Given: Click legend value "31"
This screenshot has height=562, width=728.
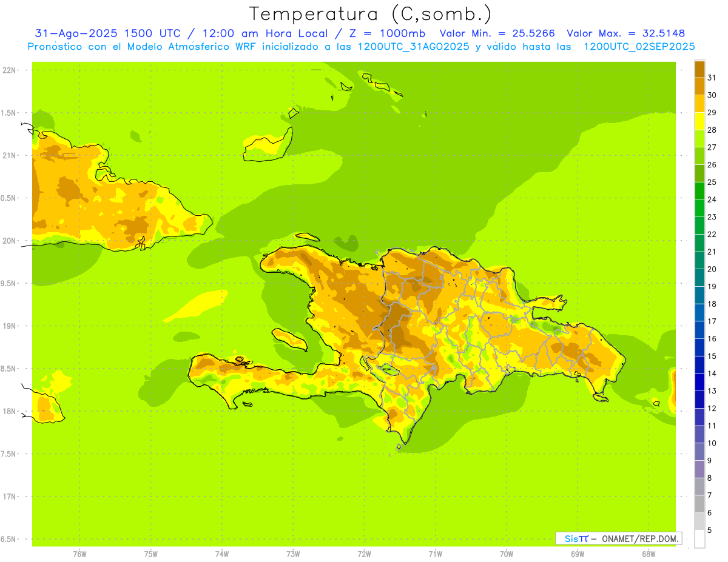Looking at the screenshot, I should [712, 78].
